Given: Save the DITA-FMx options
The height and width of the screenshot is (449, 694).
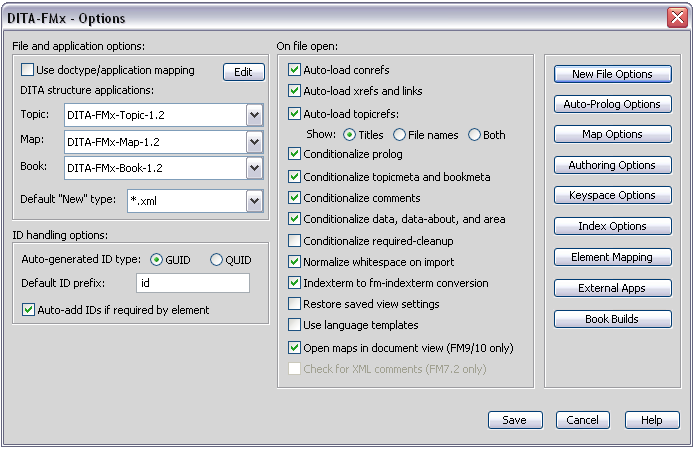Looking at the screenshot, I should click(514, 420).
